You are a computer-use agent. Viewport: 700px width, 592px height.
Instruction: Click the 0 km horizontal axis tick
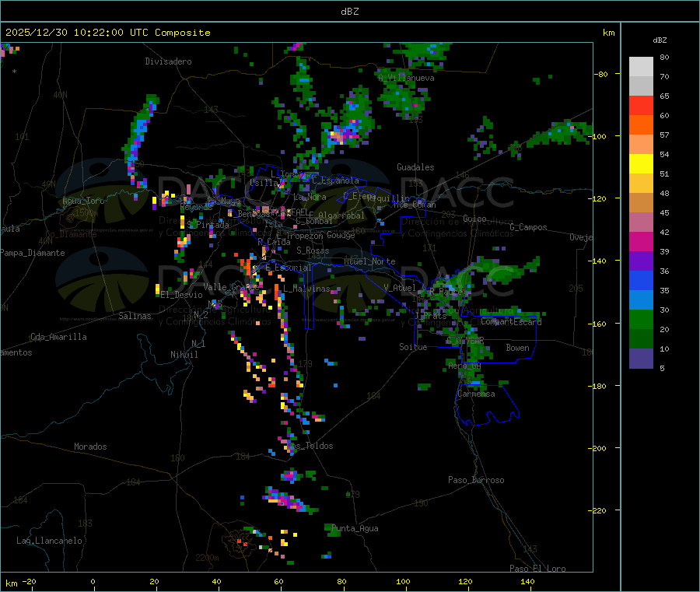[93, 581]
